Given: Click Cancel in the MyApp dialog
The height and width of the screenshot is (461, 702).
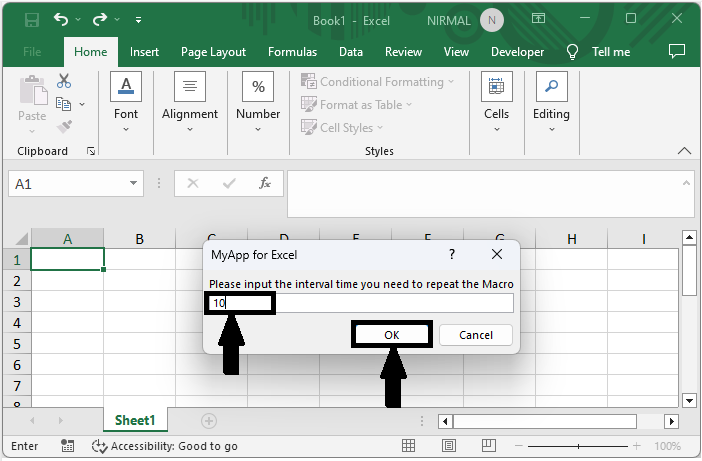Looking at the screenshot, I should pos(475,335).
